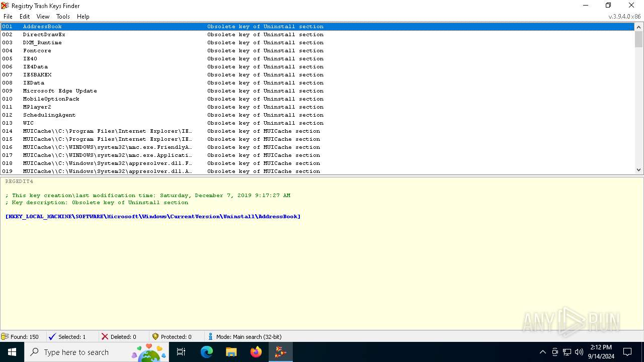Launch Firefox from the taskbar
644x362 pixels.
(x=256, y=352)
